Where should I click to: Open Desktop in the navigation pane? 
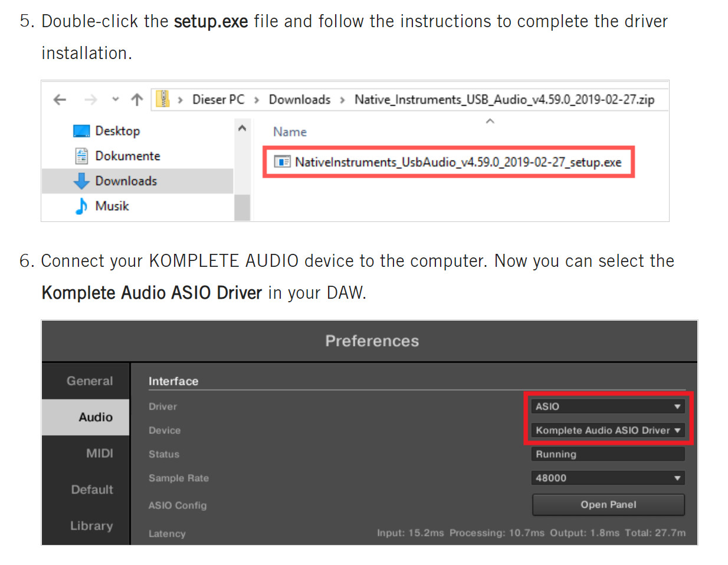point(117,131)
